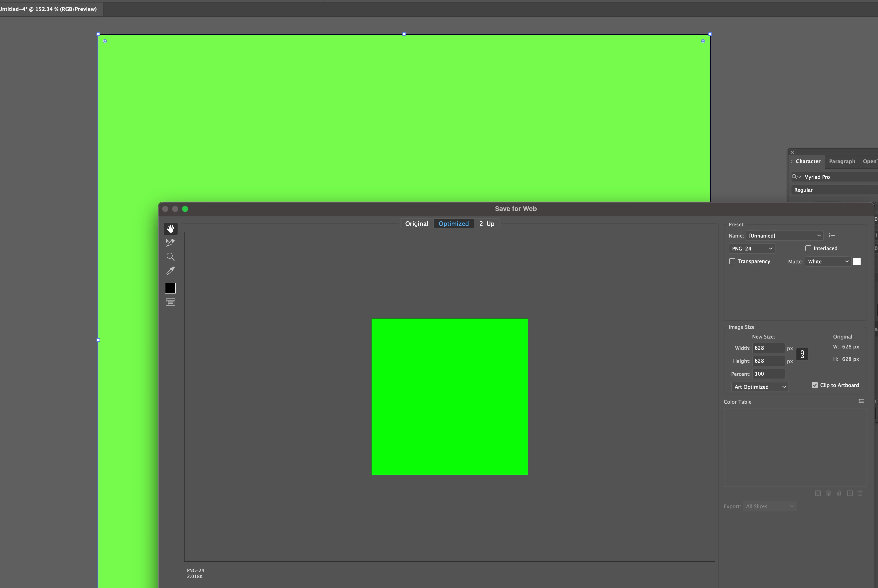Open the preset options menu icon

(832, 236)
